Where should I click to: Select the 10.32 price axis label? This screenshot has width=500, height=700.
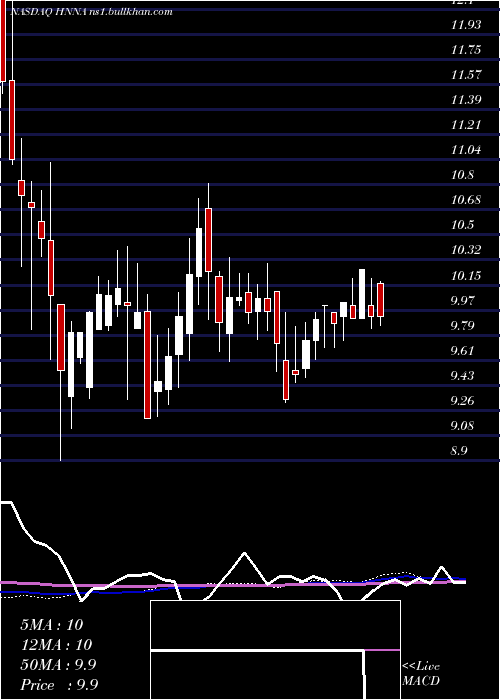point(466,250)
